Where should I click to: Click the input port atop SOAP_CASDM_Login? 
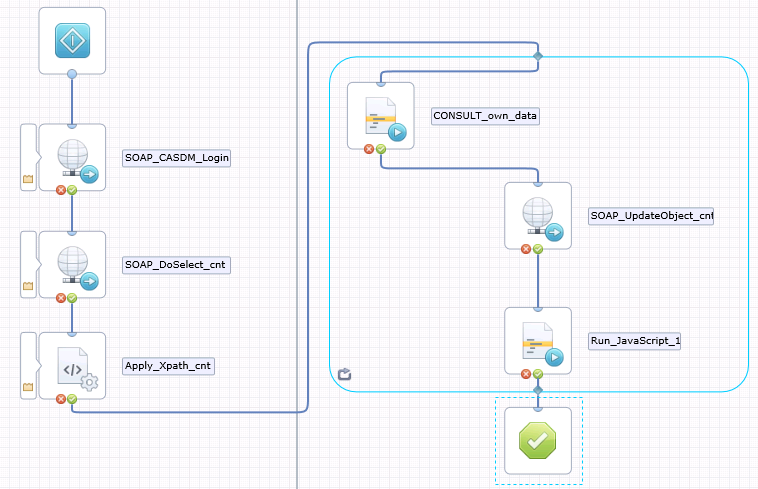pos(72,126)
